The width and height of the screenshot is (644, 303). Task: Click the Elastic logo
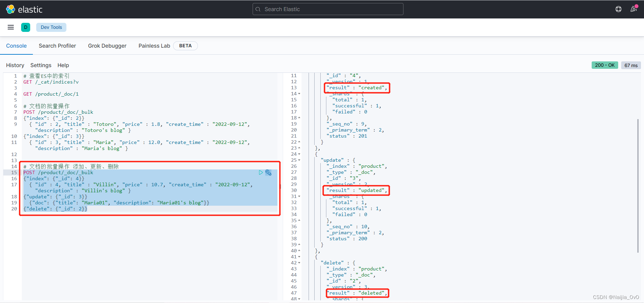[x=24, y=9]
